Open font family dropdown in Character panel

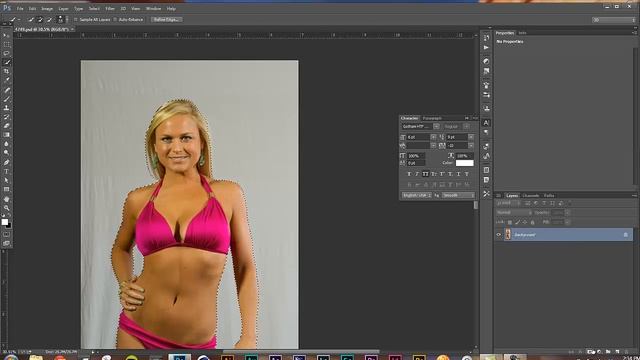tap(436, 127)
